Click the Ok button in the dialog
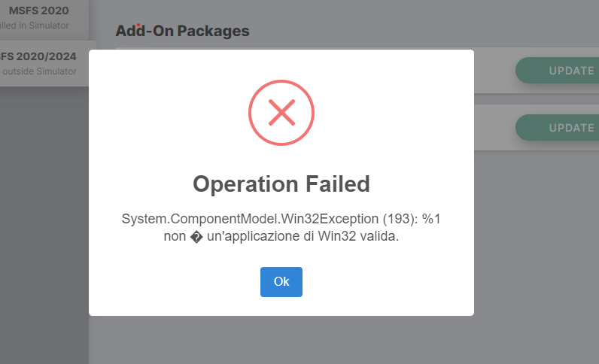This screenshot has height=364, width=599. tap(281, 281)
